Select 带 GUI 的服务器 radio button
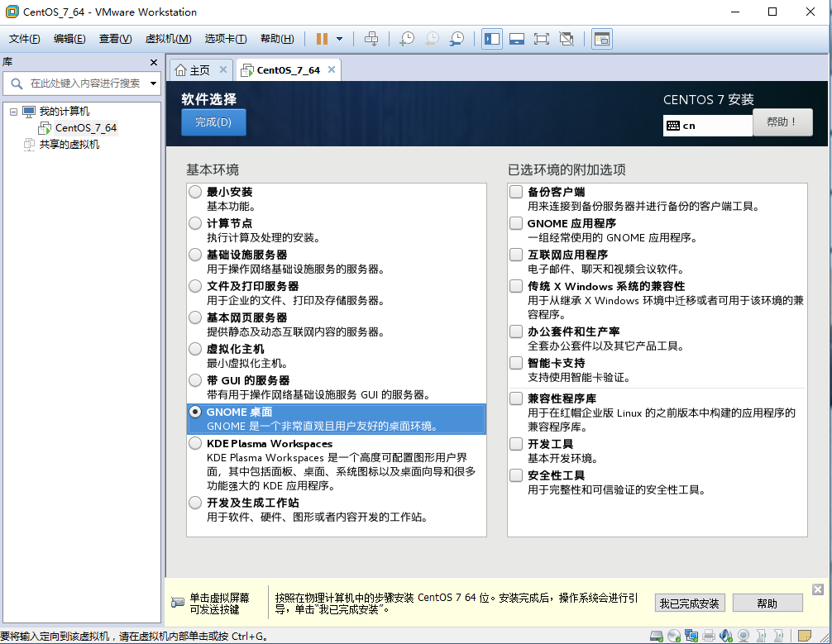 [x=195, y=380]
